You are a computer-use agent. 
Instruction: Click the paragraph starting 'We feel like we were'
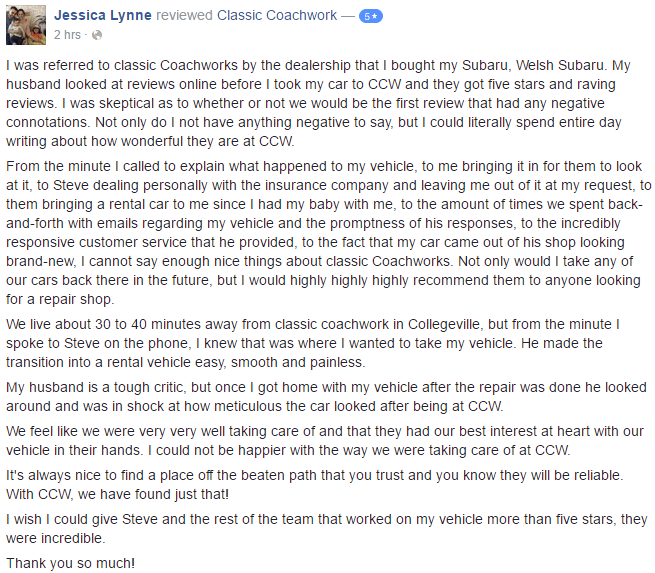coord(325,441)
